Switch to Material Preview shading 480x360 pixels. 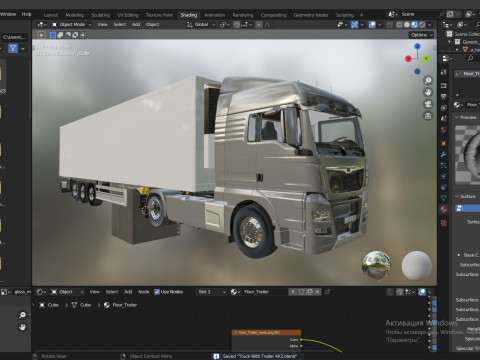pyautogui.click(x=414, y=24)
